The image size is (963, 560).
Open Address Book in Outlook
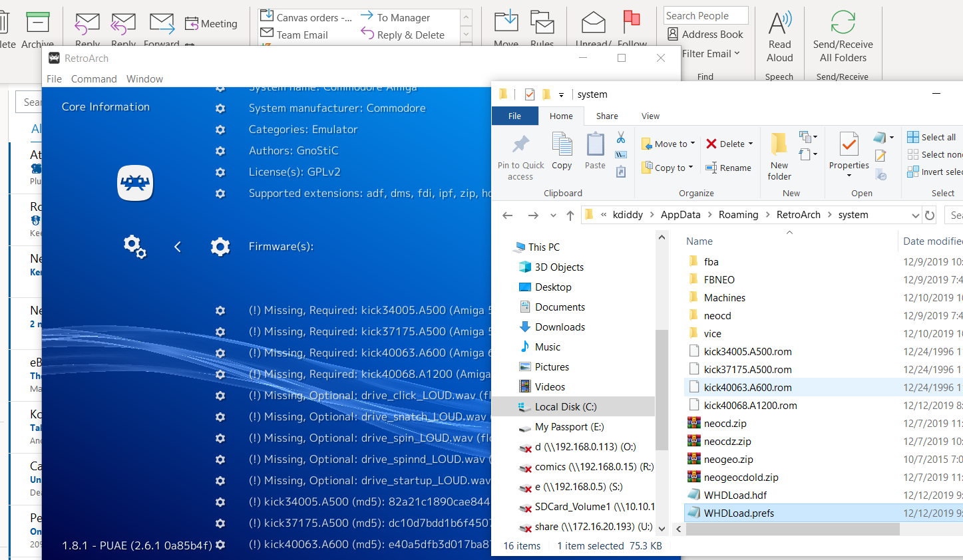pos(705,34)
